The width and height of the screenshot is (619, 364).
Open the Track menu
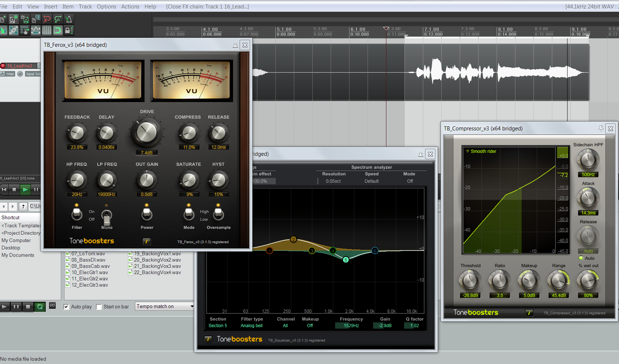85,6
